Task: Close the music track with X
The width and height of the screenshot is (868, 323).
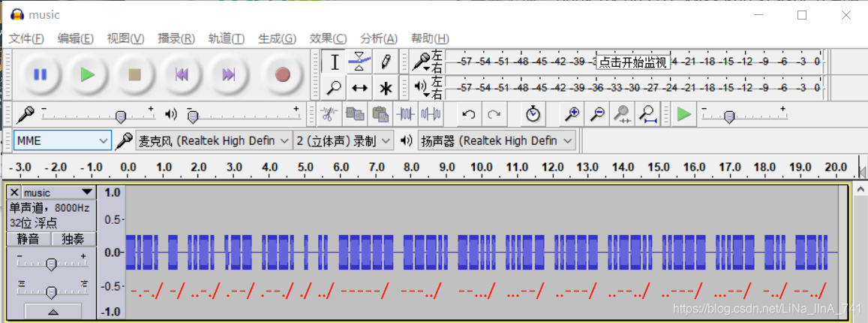Action: pyautogui.click(x=14, y=192)
